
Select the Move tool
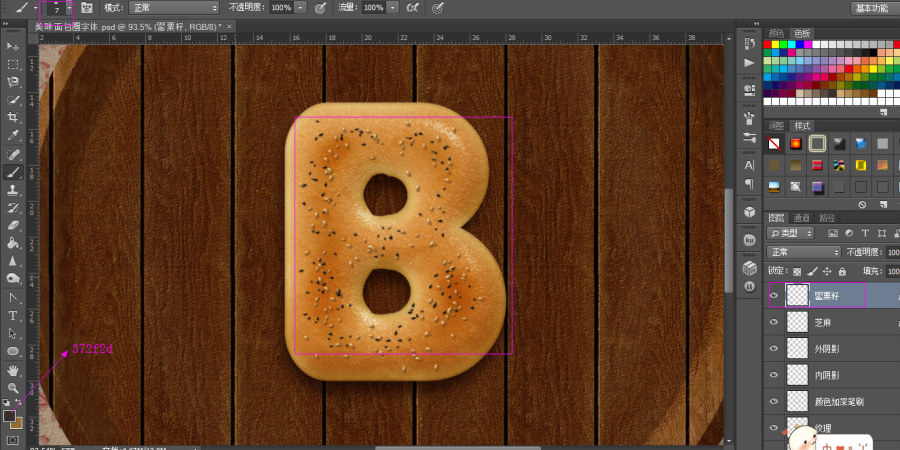13,46
